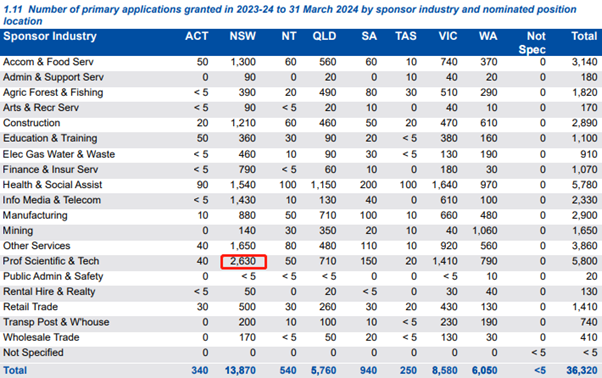Click the 'QLD' column header
Screen dimensions: 602x378
[324, 36]
